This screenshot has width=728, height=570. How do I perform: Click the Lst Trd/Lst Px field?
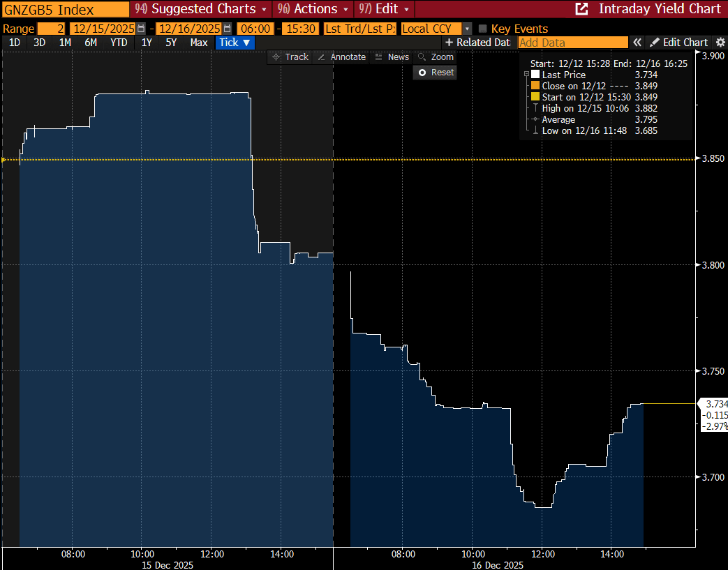[360, 29]
